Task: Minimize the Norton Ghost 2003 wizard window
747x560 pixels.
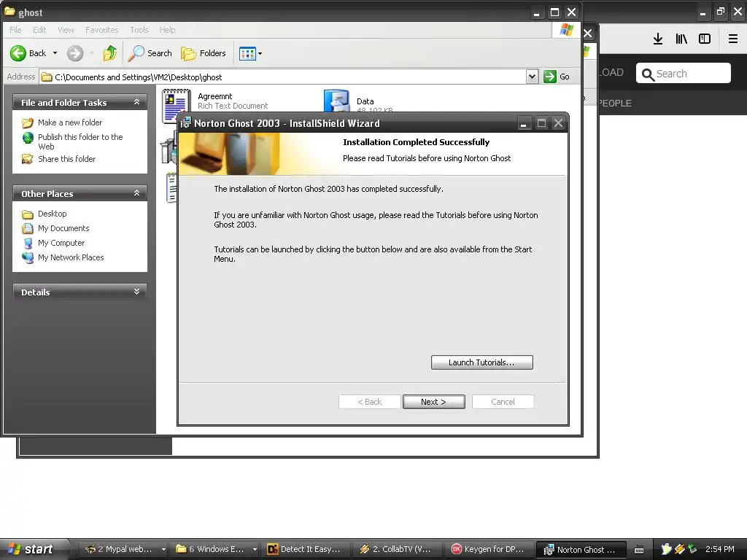Action: 524,123
